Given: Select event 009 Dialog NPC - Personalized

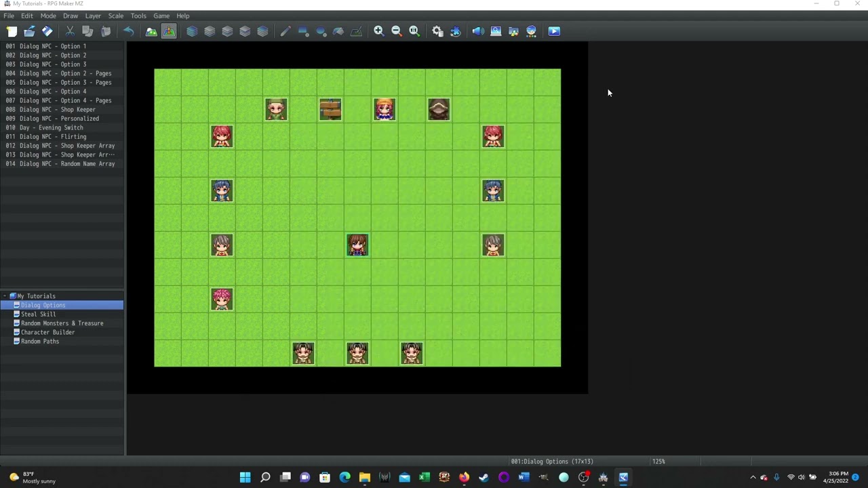Looking at the screenshot, I should pos(62,119).
